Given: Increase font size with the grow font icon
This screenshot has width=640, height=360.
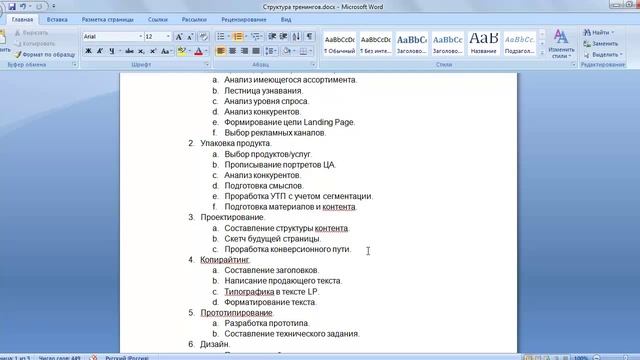Looking at the screenshot, I should [x=179, y=37].
